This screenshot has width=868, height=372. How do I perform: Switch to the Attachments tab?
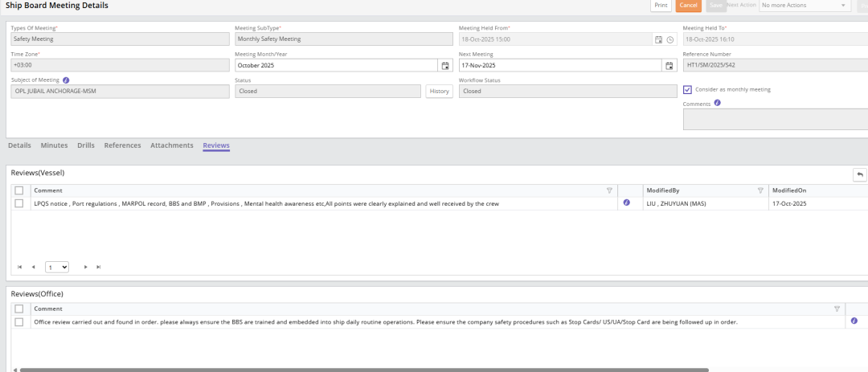(172, 145)
